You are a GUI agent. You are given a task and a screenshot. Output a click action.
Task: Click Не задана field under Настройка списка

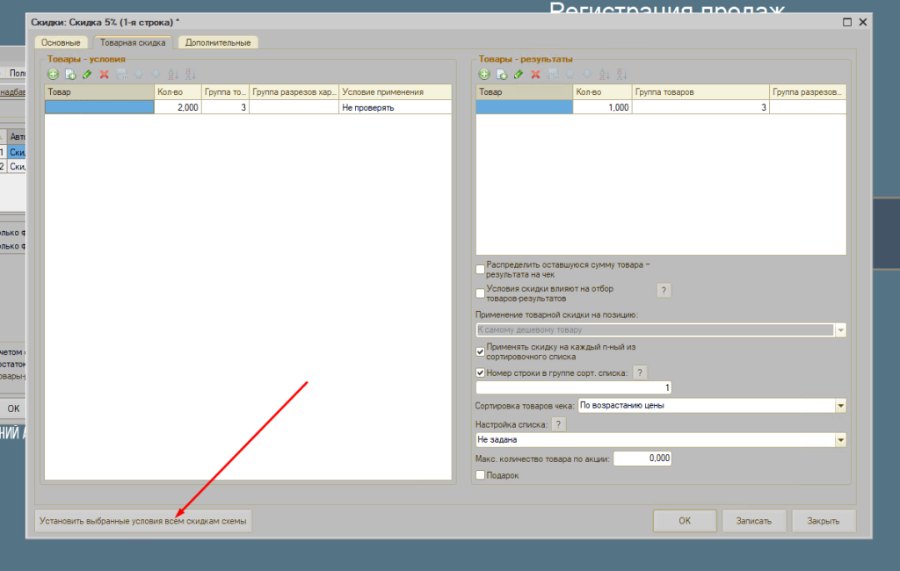(655, 440)
